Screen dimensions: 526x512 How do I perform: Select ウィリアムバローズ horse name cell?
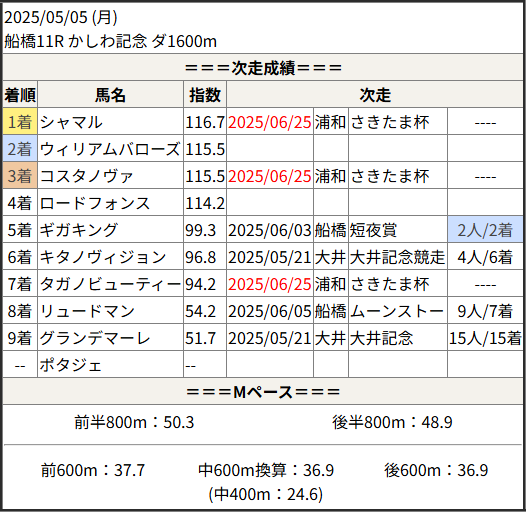(x=110, y=149)
